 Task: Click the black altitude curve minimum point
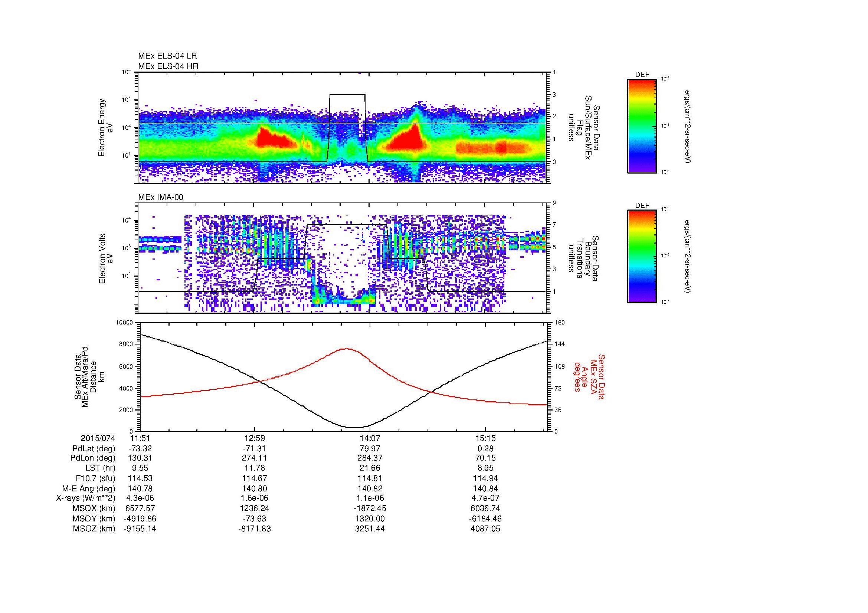click(x=354, y=427)
